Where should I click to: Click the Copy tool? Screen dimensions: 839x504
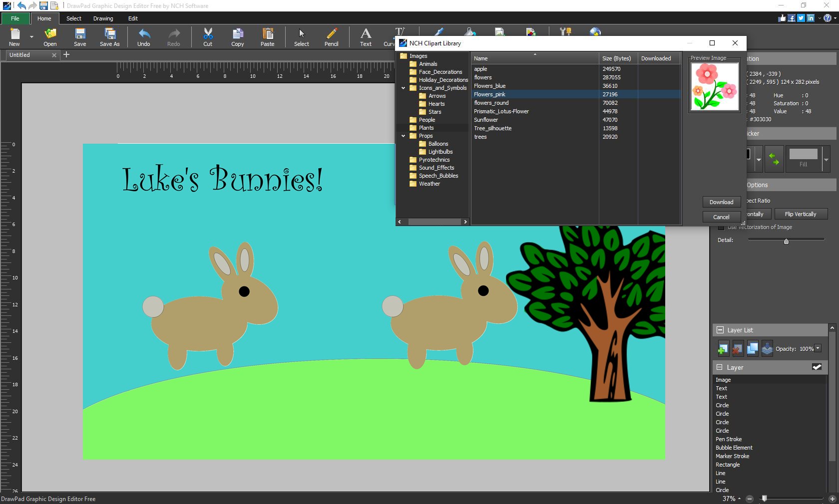click(x=237, y=37)
